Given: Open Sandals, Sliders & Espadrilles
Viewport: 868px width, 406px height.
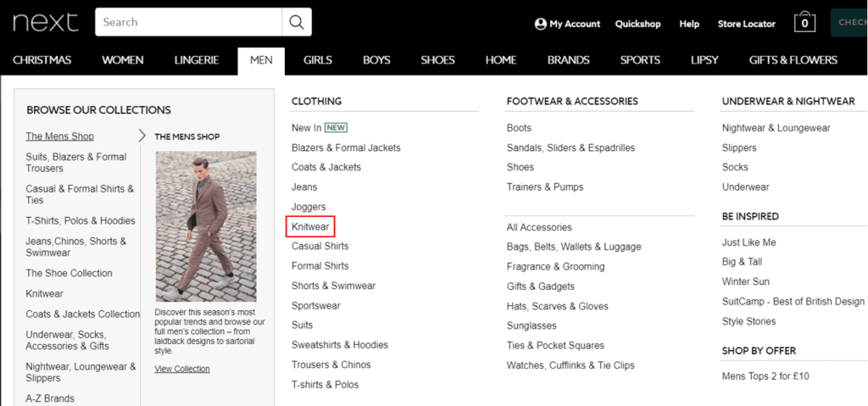Looking at the screenshot, I should (x=570, y=147).
